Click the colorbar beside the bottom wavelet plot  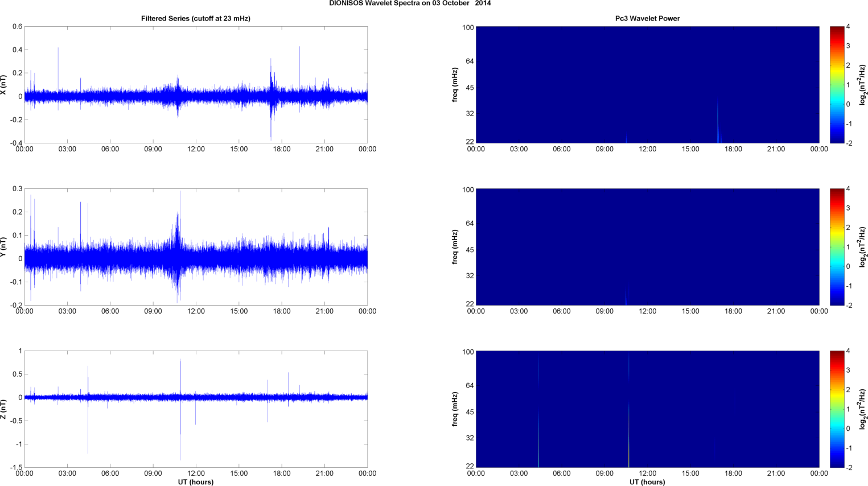837,409
